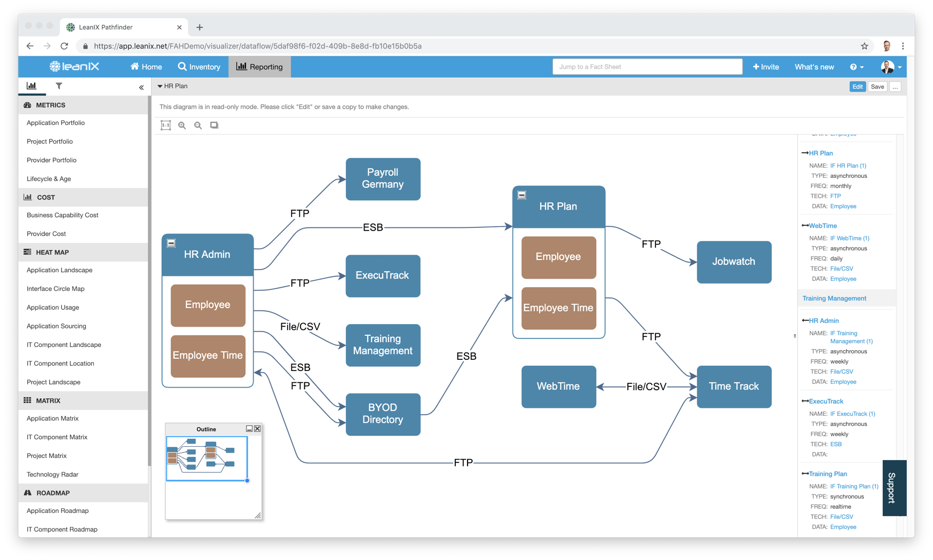This screenshot has width=933, height=560.
Task: Open the IF WebTime (1) link in the right panel
Action: click(x=849, y=238)
